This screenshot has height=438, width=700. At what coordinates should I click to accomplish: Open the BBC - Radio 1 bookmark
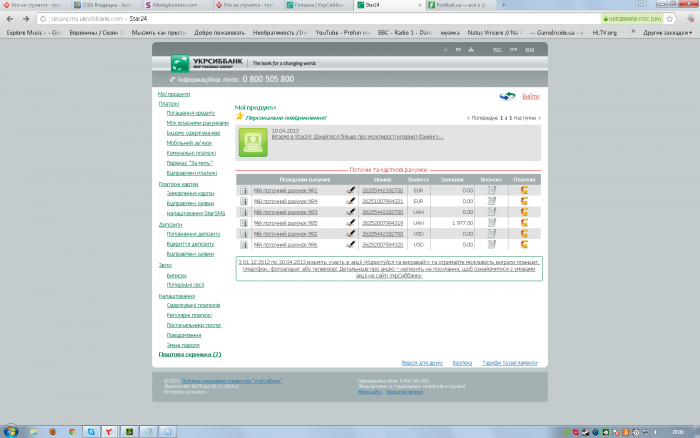tap(405, 33)
